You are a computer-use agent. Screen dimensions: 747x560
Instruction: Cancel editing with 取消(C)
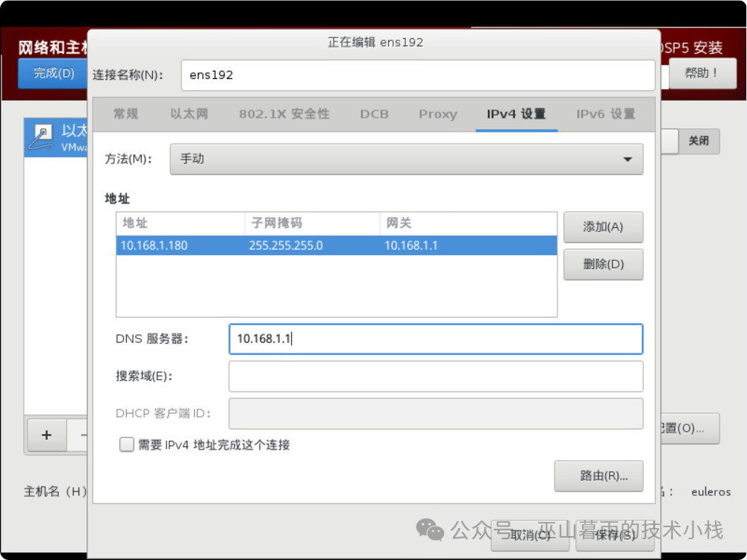[x=529, y=536]
